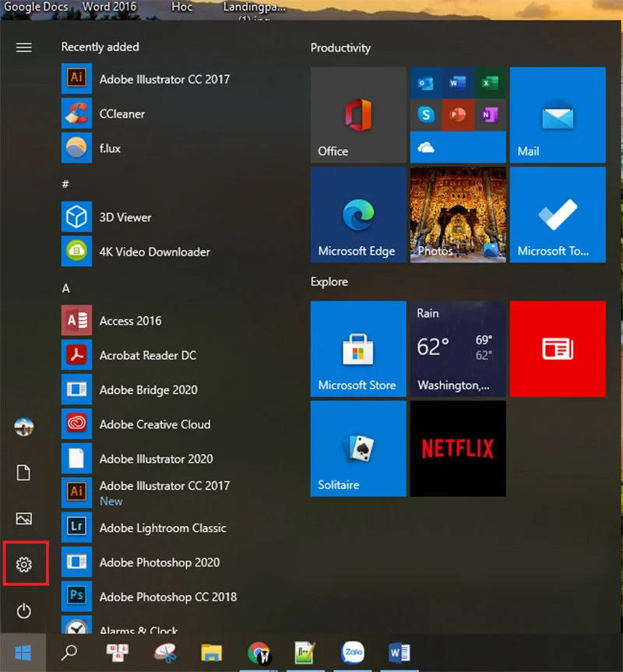Open OneNote from the Office apps tile
The image size is (623, 672).
(x=490, y=115)
